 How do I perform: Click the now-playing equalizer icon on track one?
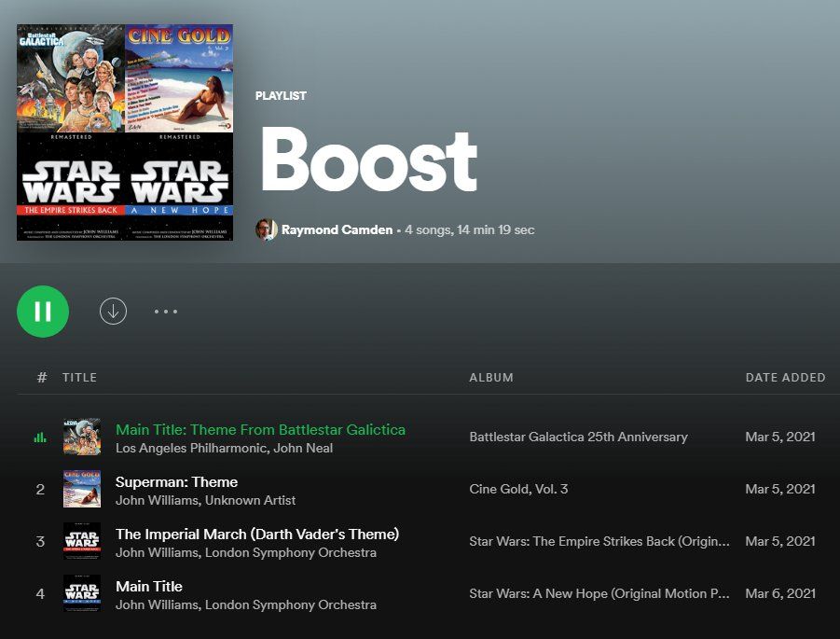[40, 438]
